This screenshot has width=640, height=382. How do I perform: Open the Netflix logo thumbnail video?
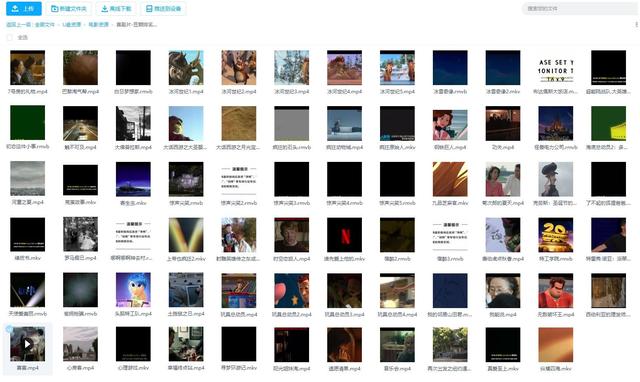click(x=344, y=235)
